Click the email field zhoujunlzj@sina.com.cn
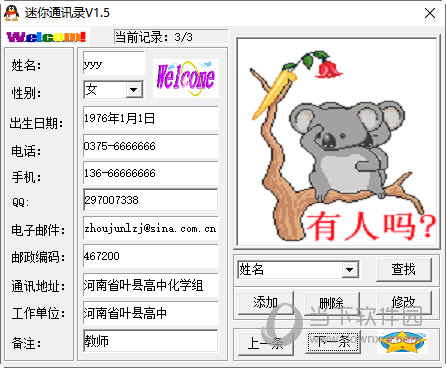The image size is (446, 368). [151, 228]
